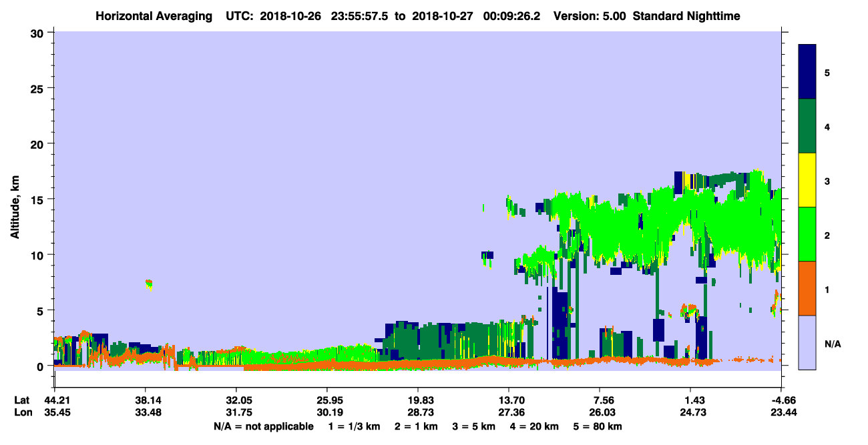Click the '1 = 1/3 km' legend entry
The width and height of the screenshot is (868, 445).
[x=353, y=426]
